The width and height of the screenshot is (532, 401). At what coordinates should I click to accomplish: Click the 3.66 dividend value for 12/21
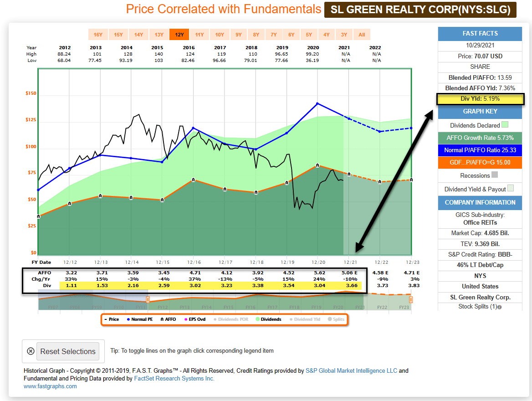click(x=352, y=286)
